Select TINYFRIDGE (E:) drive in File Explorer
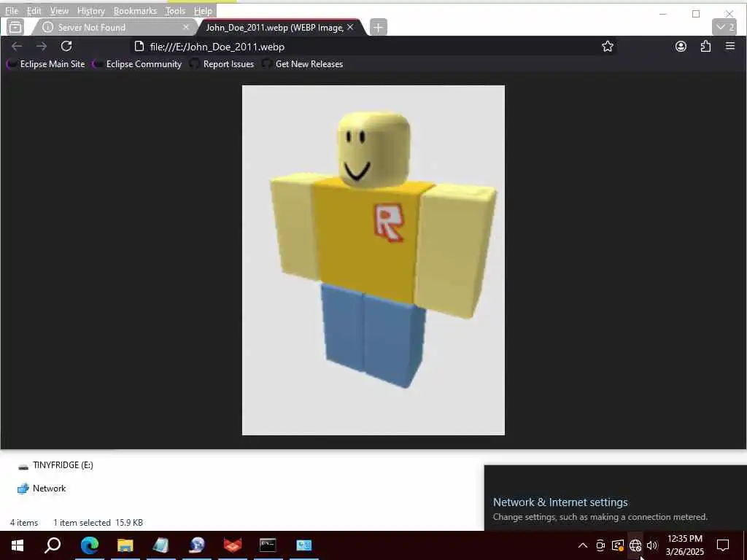The width and height of the screenshot is (747, 560). (x=55, y=465)
